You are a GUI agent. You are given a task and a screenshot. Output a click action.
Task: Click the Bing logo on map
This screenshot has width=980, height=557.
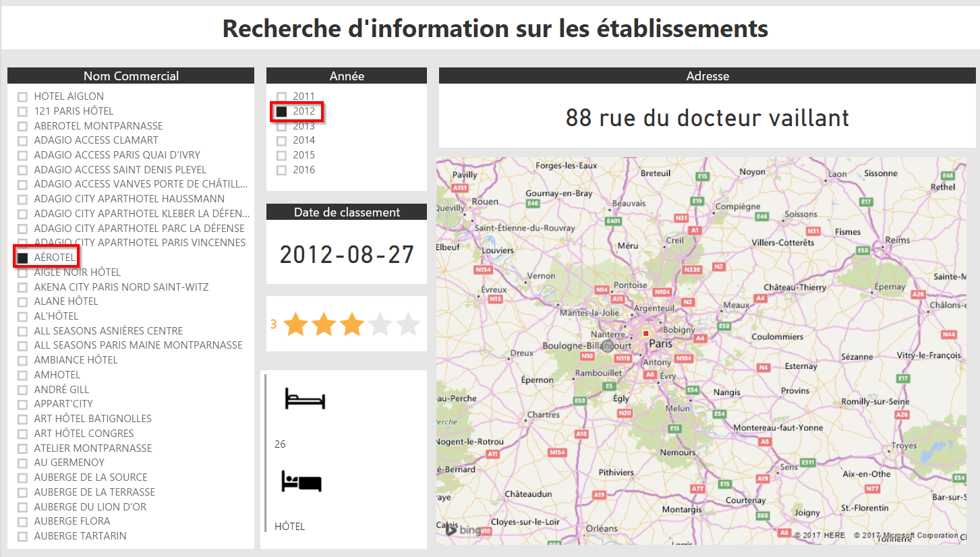[463, 530]
